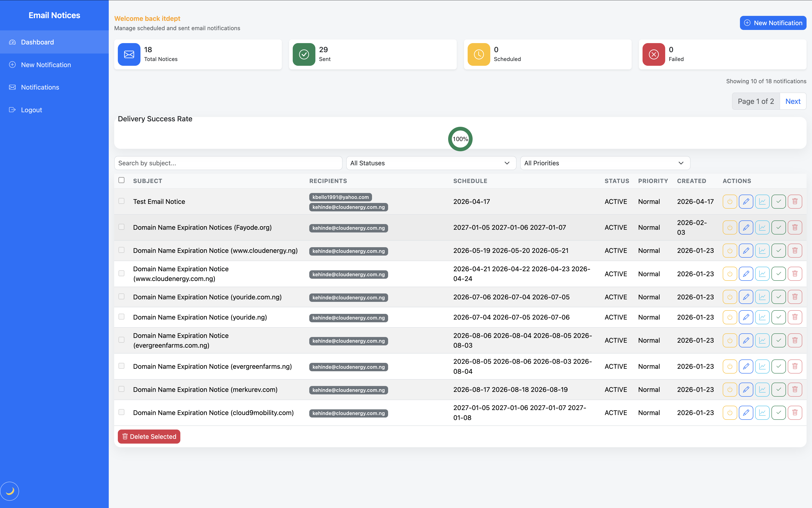The width and height of the screenshot is (812, 508).
Task: Delete Test Email Notice with trash icon
Action: pyautogui.click(x=795, y=202)
